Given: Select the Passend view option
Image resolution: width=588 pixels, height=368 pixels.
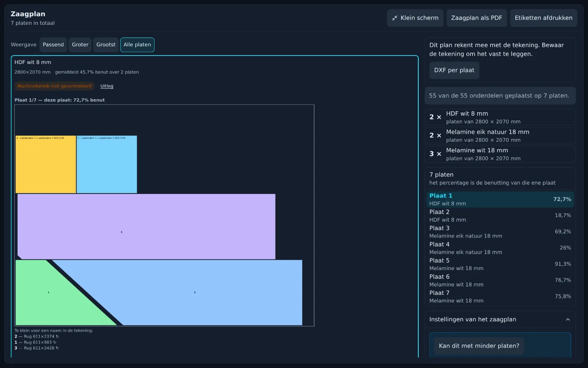Looking at the screenshot, I should (x=53, y=45).
